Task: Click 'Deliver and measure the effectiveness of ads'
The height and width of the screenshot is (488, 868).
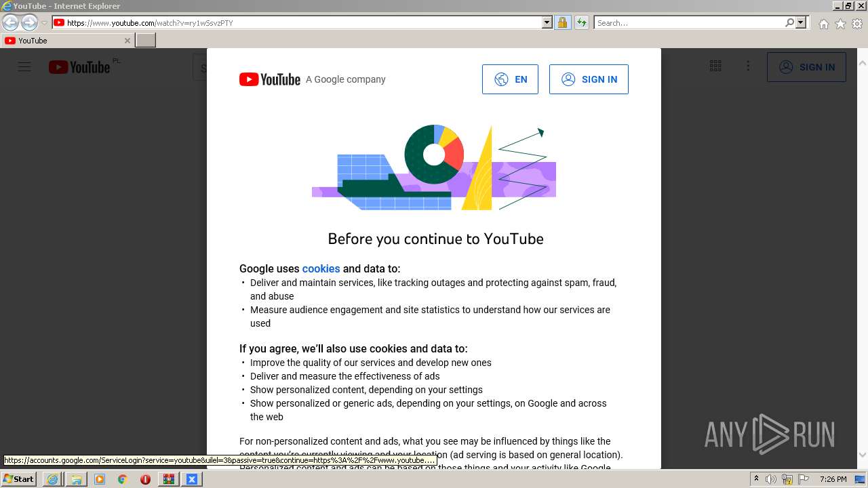Action: 344,376
